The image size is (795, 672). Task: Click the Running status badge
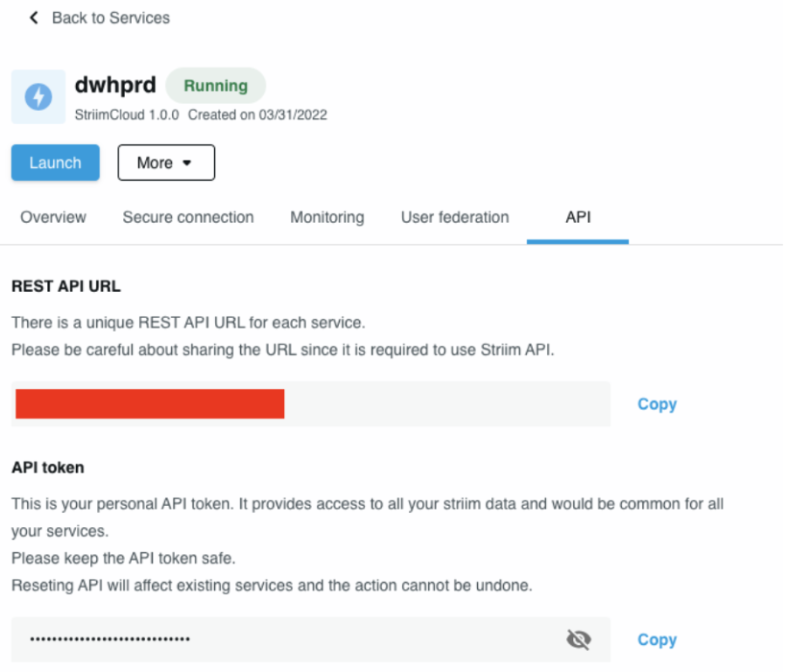216,86
